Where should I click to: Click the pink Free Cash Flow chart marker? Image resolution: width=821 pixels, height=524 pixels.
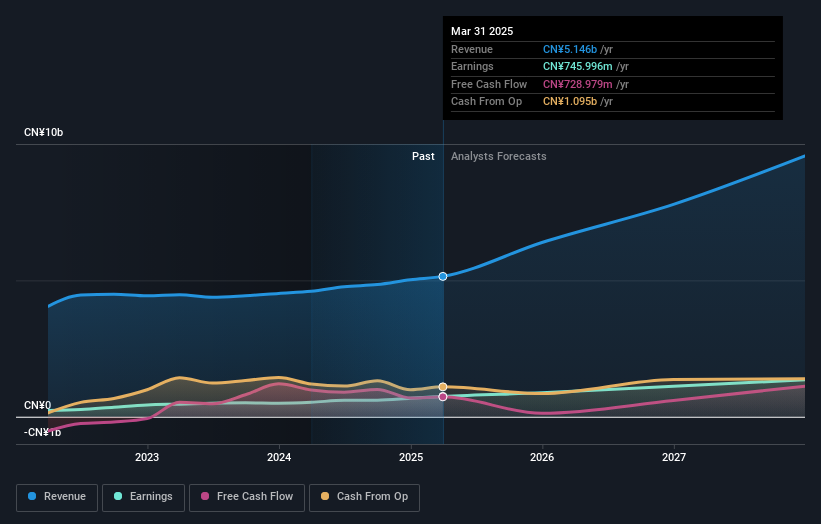pyautogui.click(x=443, y=397)
